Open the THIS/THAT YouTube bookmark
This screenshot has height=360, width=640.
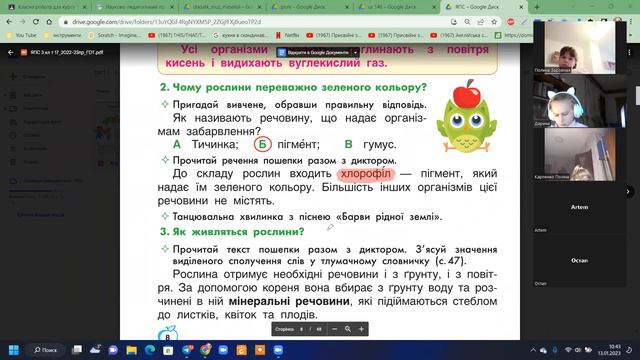tap(177, 36)
